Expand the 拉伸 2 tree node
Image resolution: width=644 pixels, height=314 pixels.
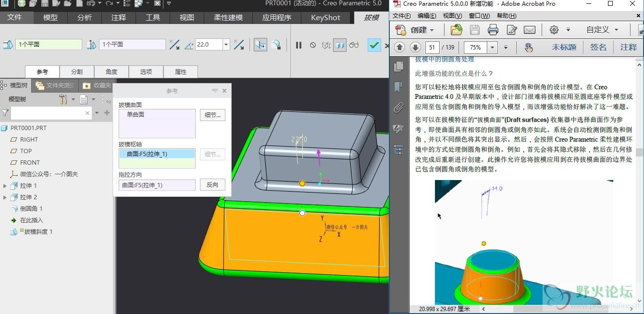pyautogui.click(x=5, y=197)
